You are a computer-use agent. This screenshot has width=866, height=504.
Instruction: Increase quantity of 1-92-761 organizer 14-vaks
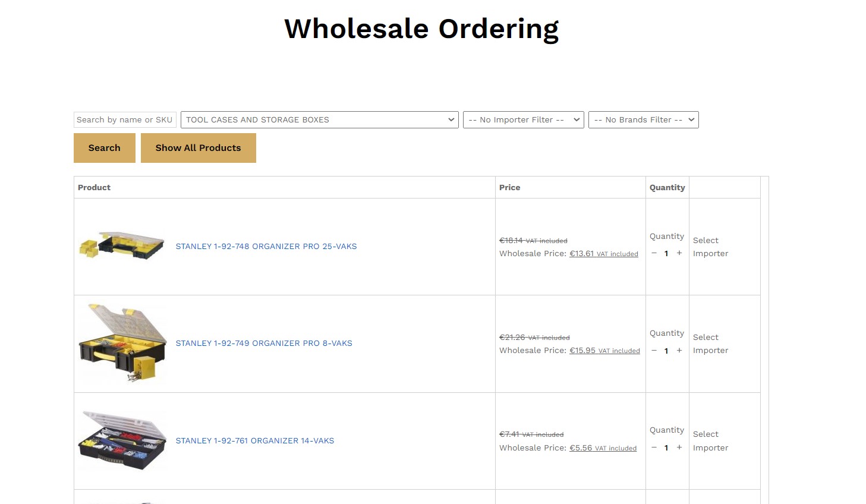(x=679, y=448)
